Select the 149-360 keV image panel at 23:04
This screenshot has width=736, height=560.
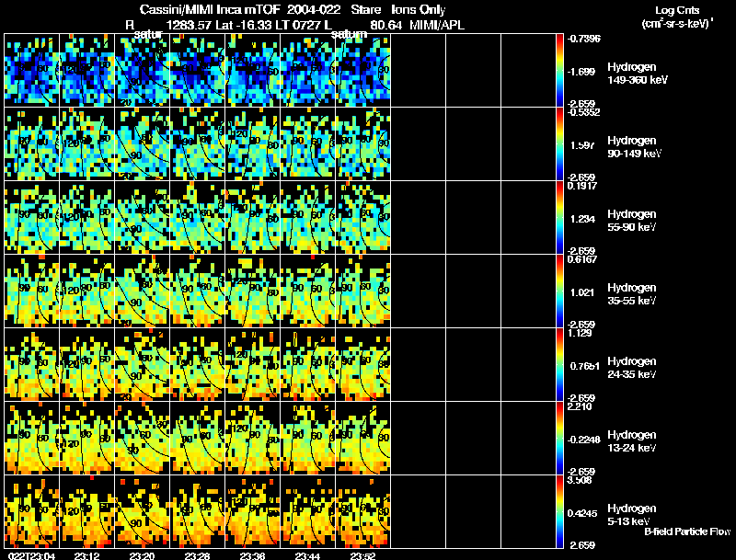(32, 71)
